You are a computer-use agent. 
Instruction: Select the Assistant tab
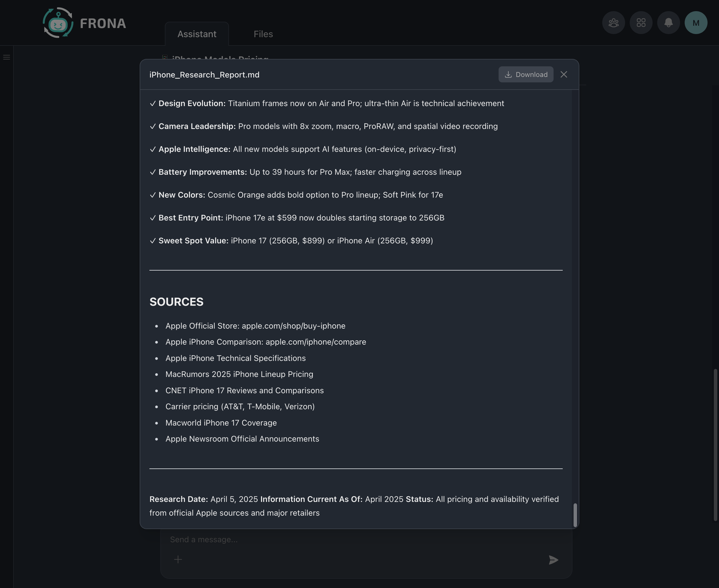[x=197, y=34]
